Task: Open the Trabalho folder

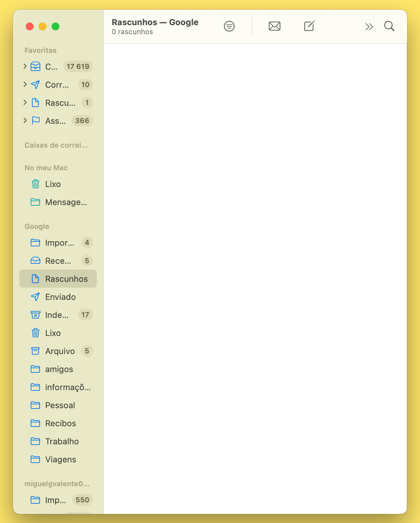Action: click(x=58, y=441)
